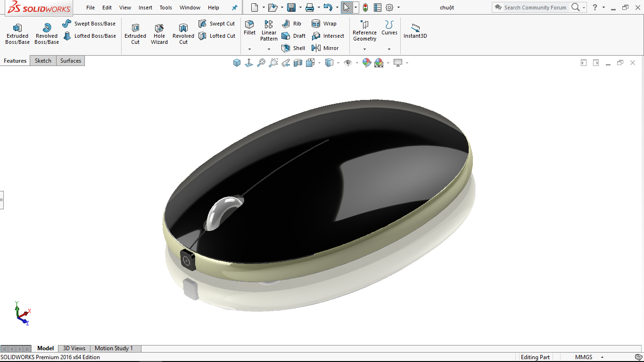Open the Window menu
This screenshot has height=362, width=644.
click(190, 8)
